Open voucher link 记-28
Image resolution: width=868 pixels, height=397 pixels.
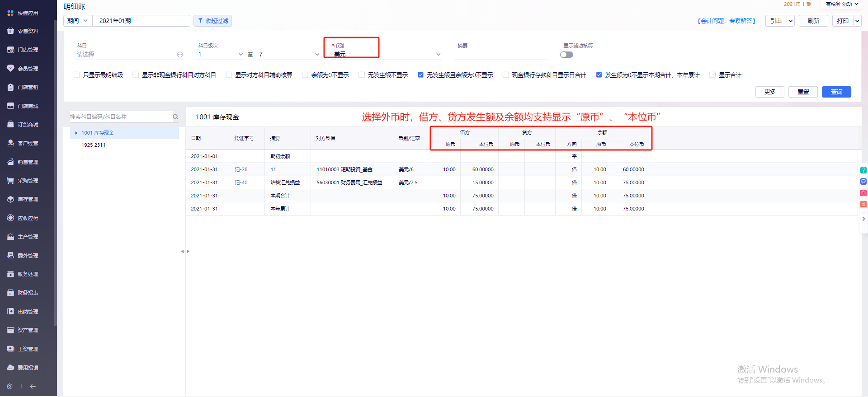tap(241, 169)
